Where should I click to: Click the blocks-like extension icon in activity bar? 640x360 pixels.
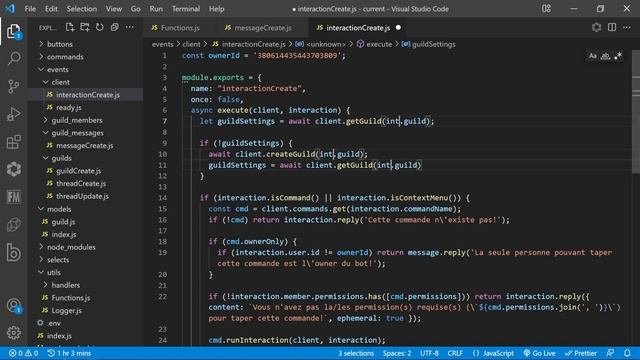pos(13,169)
